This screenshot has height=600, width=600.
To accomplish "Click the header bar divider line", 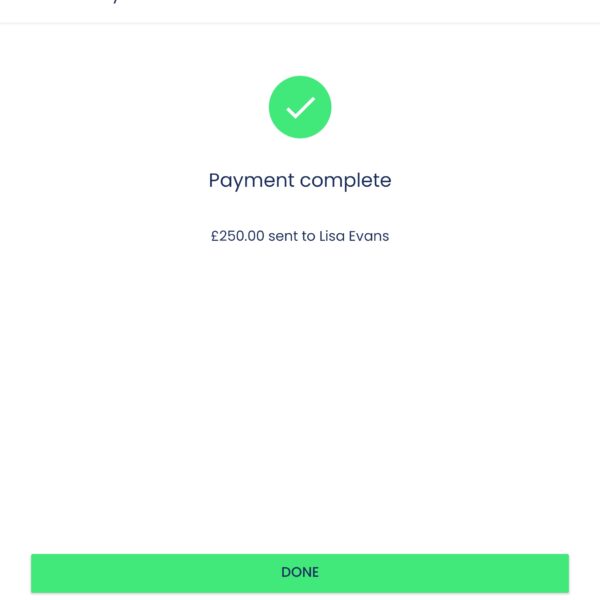I will coord(300,23).
